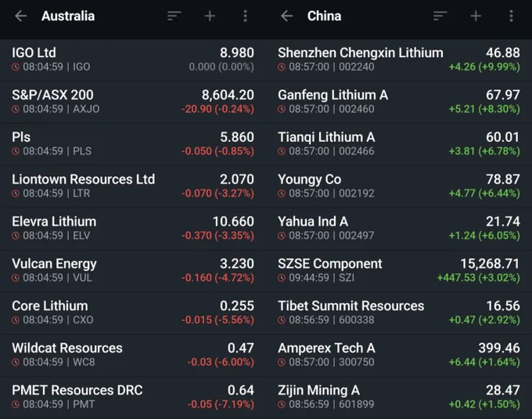Click the -0.05 (-7.19%) change

click(x=221, y=404)
